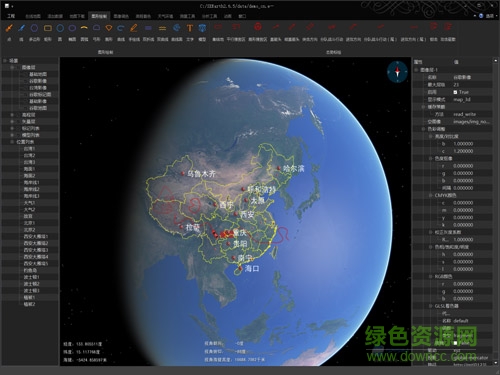Click the compass icon on the globe view
The image size is (500, 375).
coord(397,71)
